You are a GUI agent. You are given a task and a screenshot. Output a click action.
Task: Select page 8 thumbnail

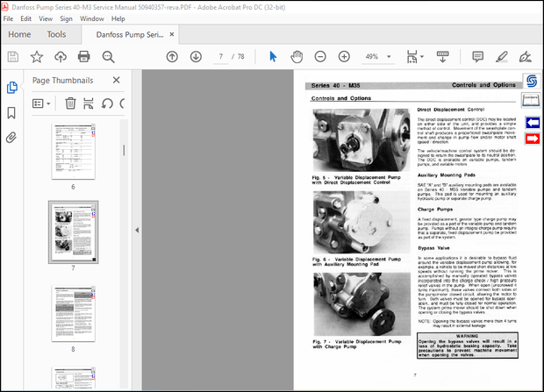pyautogui.click(x=73, y=314)
